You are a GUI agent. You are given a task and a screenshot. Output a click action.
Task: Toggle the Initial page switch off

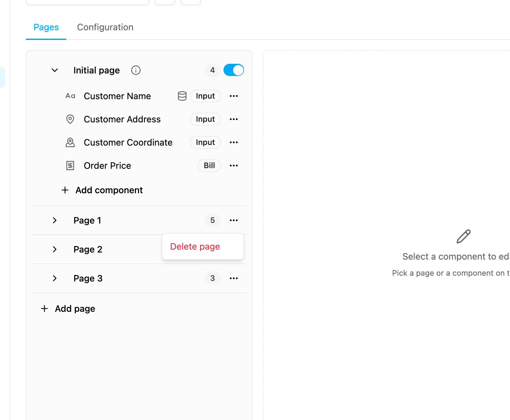tap(234, 70)
